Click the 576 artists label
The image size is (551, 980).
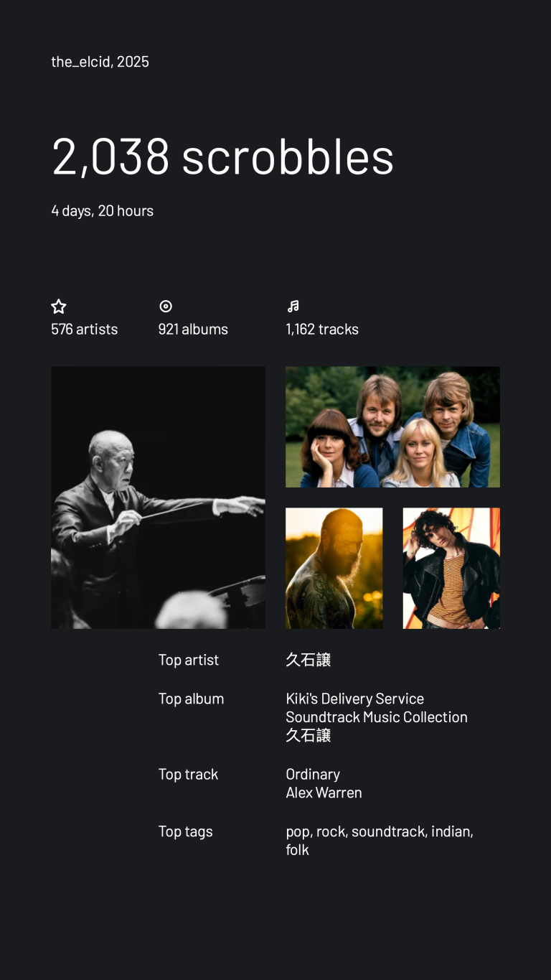pos(84,330)
